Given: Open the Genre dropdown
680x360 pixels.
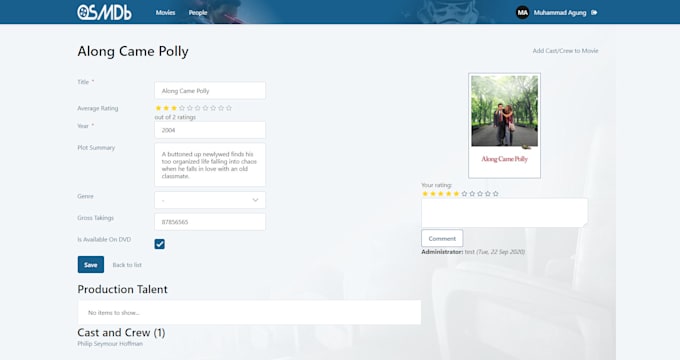Looking at the screenshot, I should coord(210,200).
